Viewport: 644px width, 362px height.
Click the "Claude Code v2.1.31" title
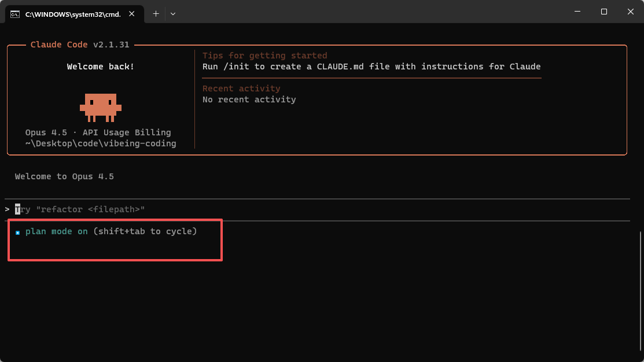(x=80, y=45)
